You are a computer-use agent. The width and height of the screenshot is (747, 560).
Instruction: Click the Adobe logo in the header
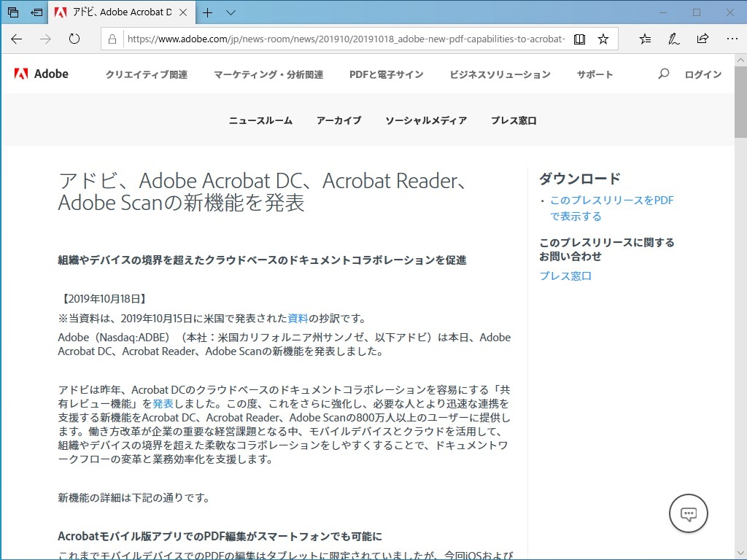point(40,73)
